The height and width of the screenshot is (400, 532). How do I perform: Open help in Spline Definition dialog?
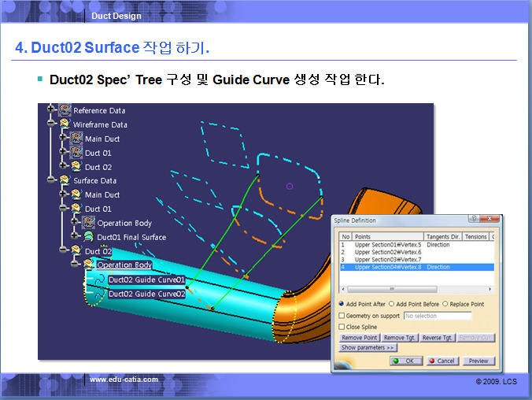473,220
